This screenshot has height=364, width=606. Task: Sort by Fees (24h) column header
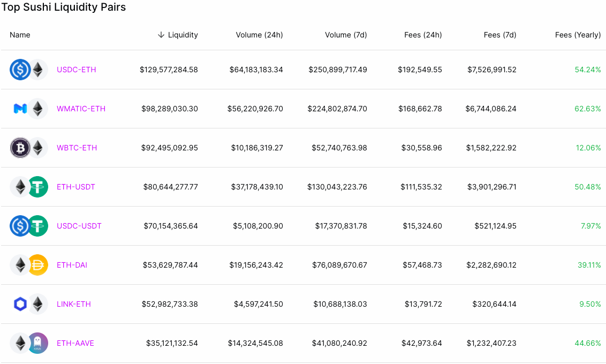423,35
